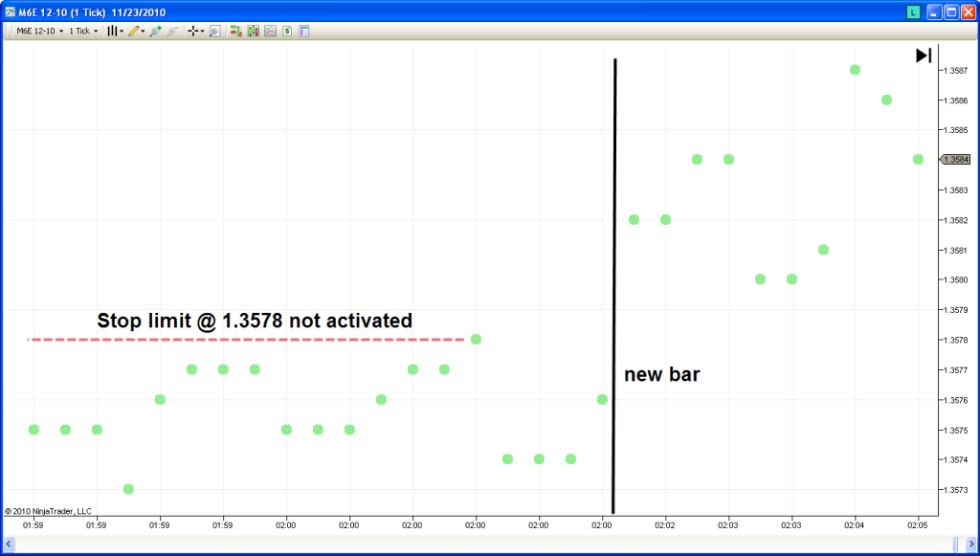The width and height of the screenshot is (980, 556).
Task: Toggle the green L link button
Action: point(914,11)
